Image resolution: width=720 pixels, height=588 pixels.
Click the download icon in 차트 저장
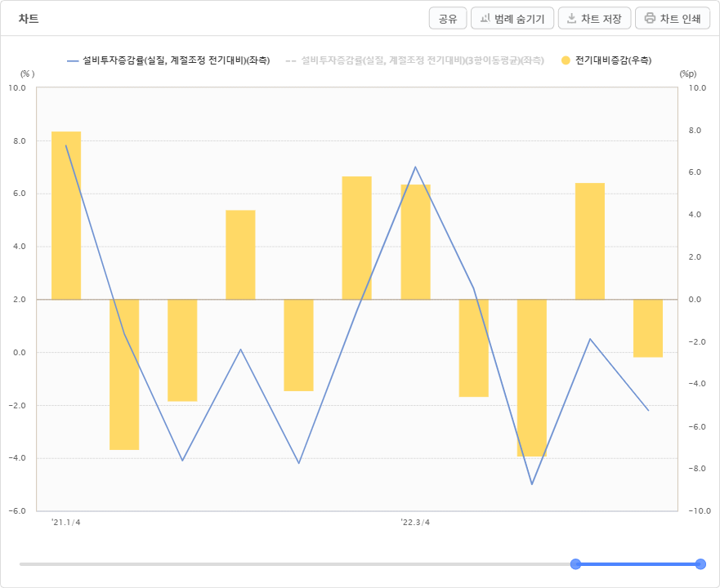(x=571, y=18)
